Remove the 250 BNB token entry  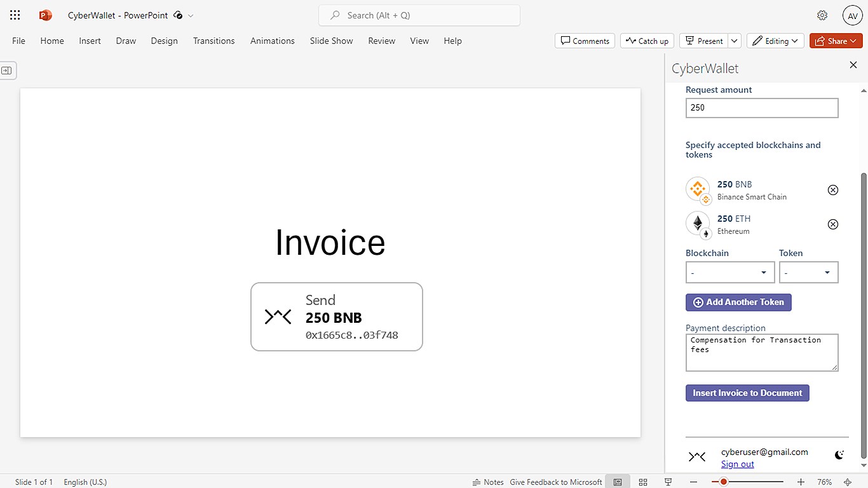(x=833, y=190)
